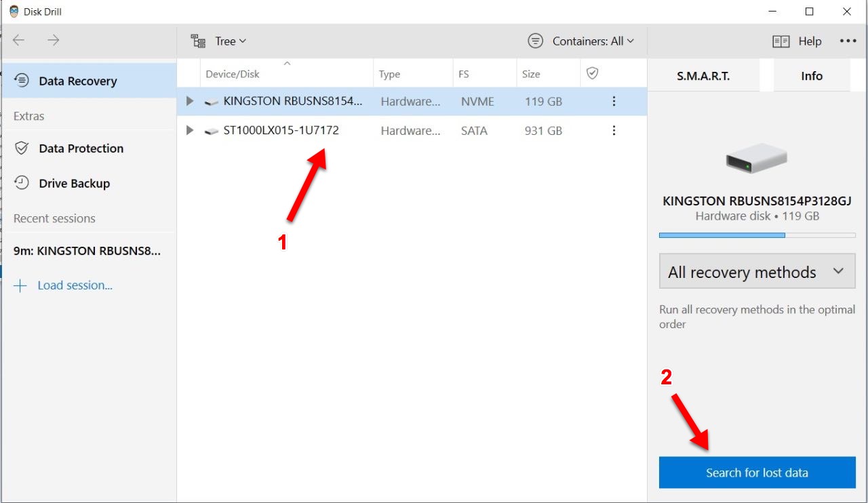Switch to the Info tab
The image size is (868, 503).
[811, 76]
